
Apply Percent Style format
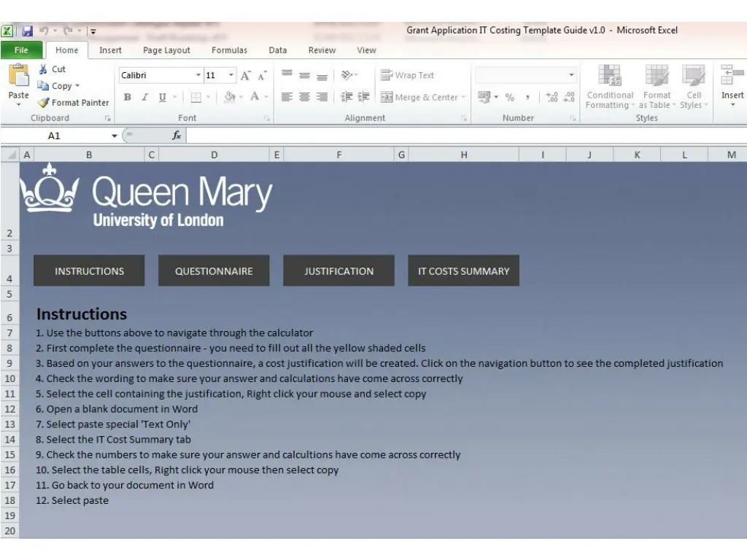510,97
